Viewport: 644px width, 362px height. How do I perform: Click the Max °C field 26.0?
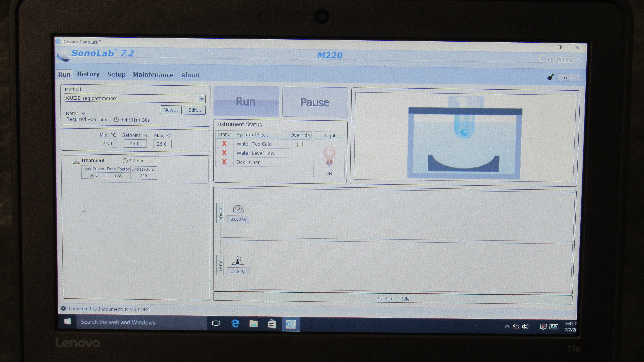tap(162, 144)
